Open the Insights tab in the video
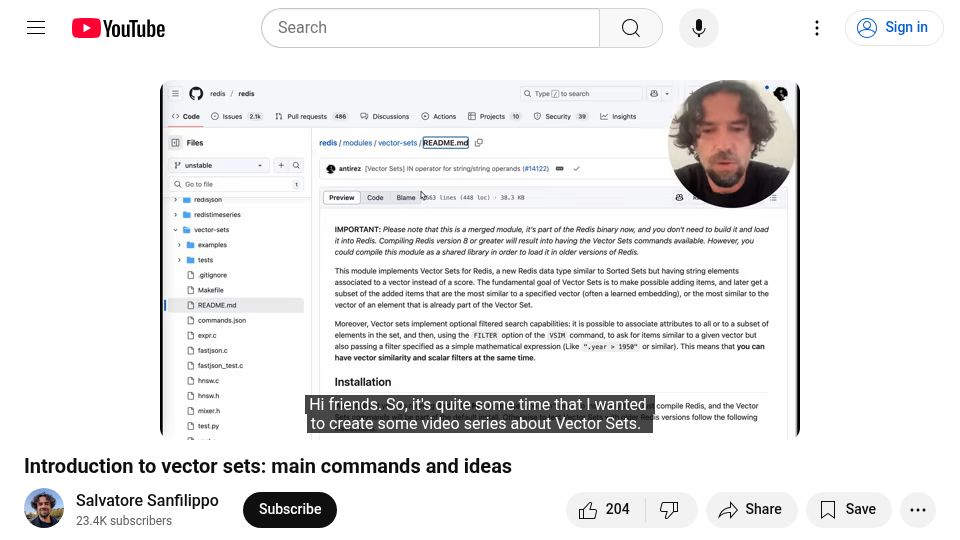 [x=618, y=116]
